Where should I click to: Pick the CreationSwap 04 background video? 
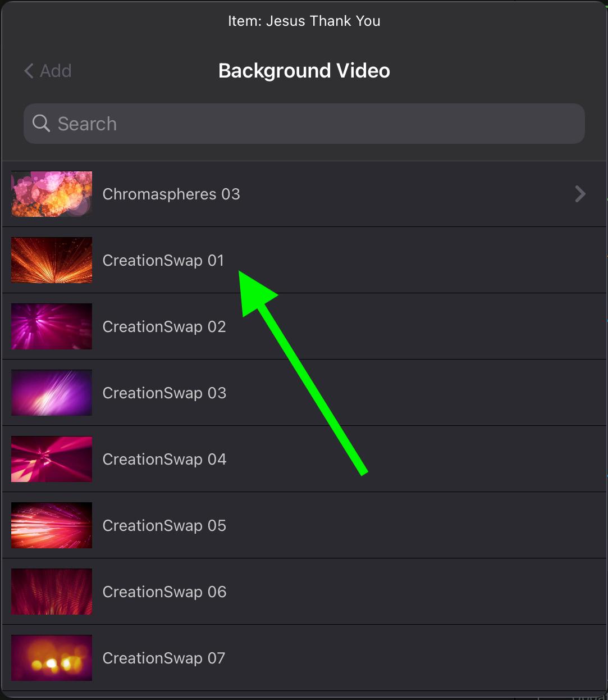pyautogui.click(x=304, y=459)
